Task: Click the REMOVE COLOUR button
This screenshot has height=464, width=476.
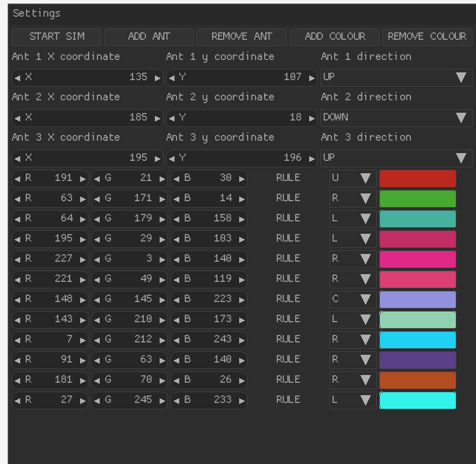Action: coord(427,37)
